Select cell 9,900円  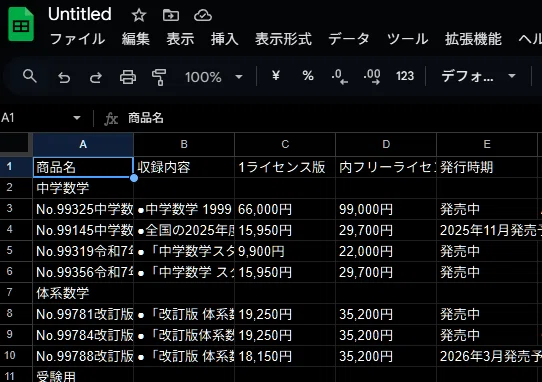pyautogui.click(x=285, y=251)
